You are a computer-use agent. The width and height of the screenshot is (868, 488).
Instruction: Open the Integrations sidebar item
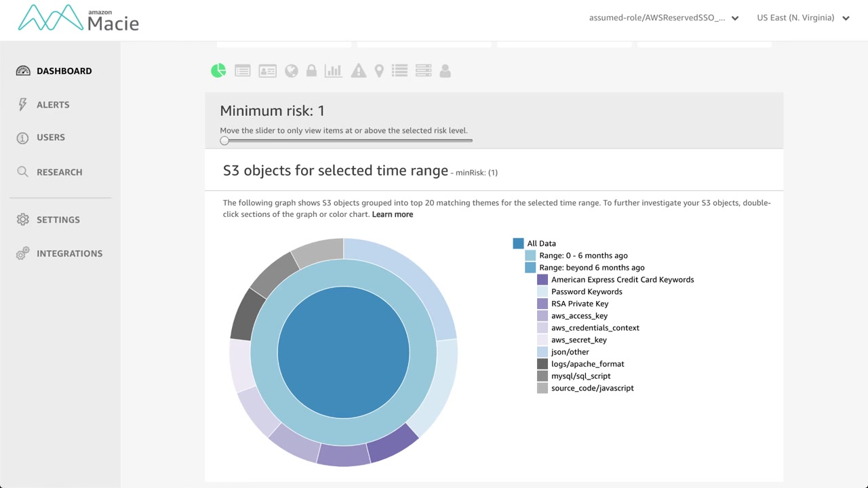69,253
